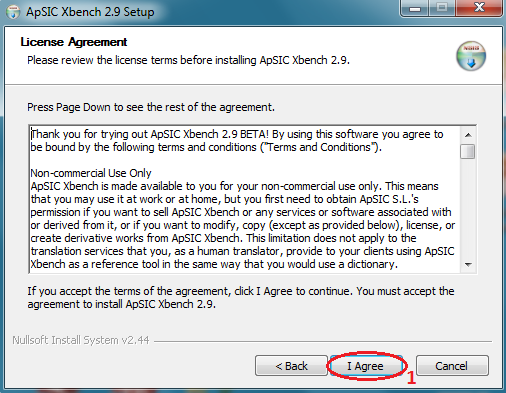Accept the license with I Agree
The width and height of the screenshot is (506, 393).
366,366
